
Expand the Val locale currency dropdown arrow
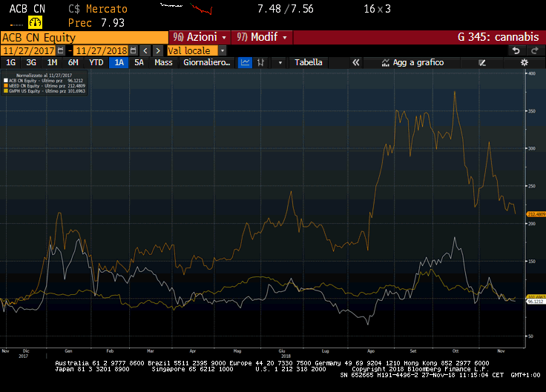click(222, 51)
